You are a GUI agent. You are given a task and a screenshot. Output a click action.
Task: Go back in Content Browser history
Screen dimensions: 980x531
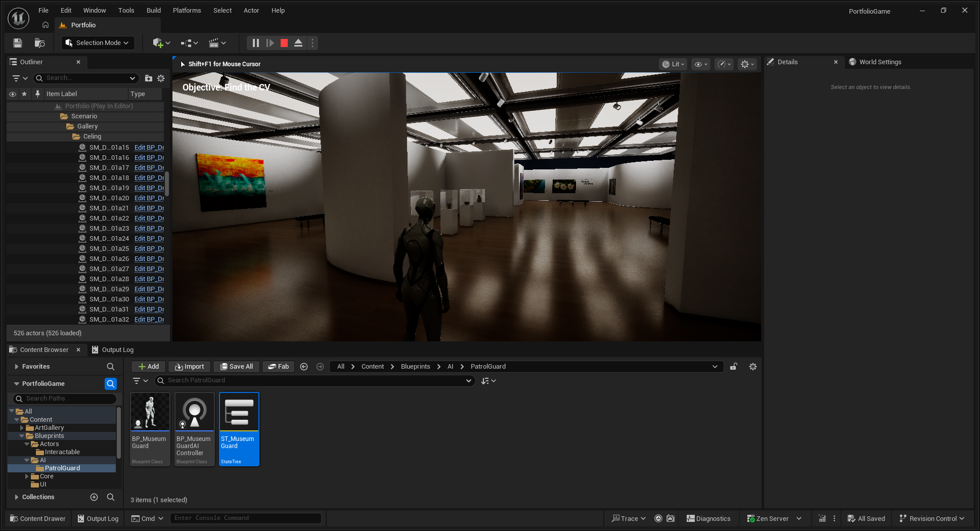[304, 367]
